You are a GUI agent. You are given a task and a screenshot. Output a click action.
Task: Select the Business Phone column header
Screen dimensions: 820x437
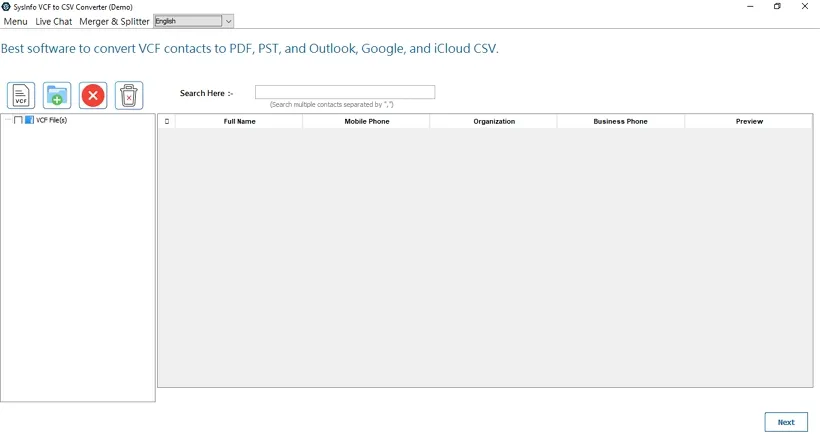click(620, 122)
